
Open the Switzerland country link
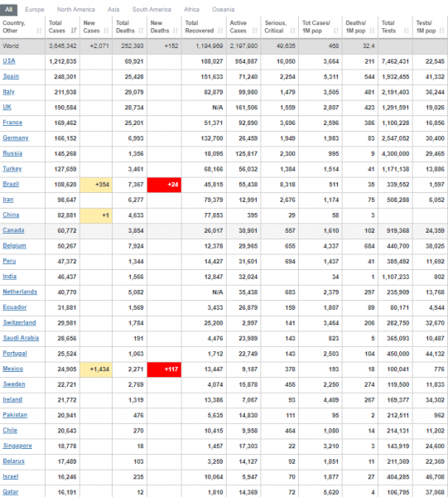pyautogui.click(x=19, y=322)
